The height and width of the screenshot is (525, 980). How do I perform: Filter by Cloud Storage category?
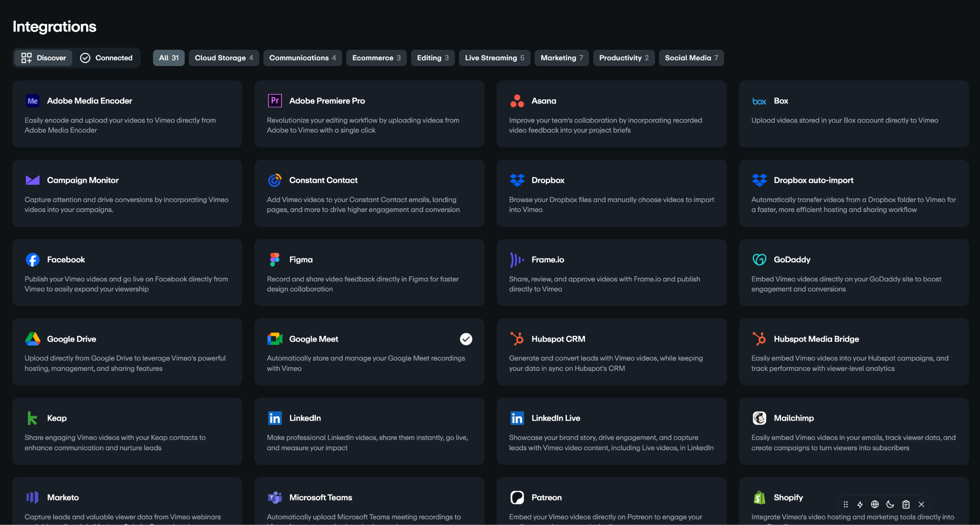(x=223, y=58)
